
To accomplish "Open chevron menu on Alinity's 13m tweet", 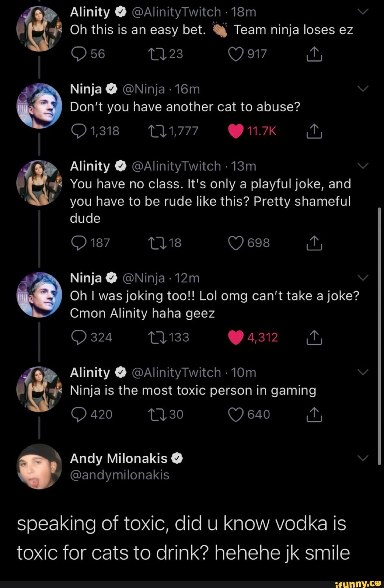I will (x=363, y=166).
